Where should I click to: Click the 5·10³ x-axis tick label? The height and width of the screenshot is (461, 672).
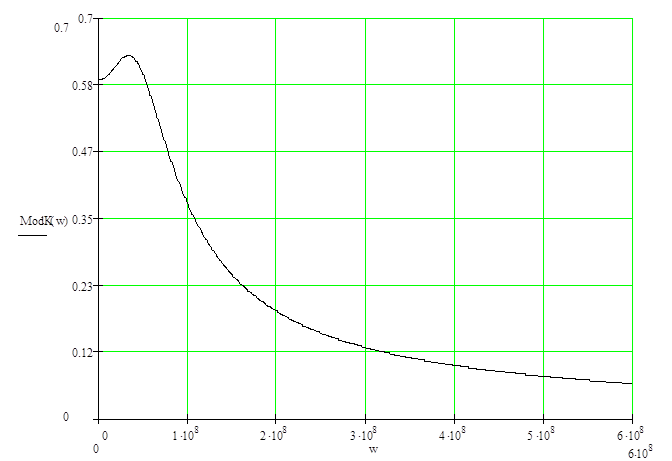(543, 435)
